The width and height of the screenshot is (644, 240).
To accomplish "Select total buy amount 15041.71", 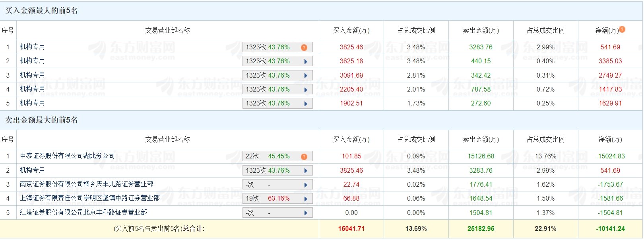I will (351, 228).
